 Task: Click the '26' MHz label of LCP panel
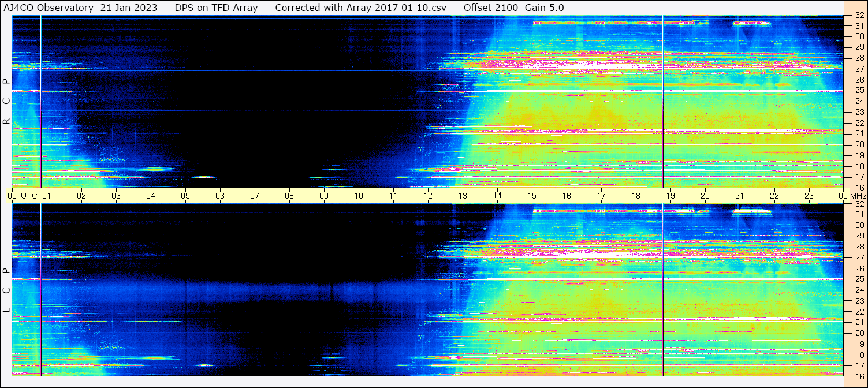click(x=859, y=268)
